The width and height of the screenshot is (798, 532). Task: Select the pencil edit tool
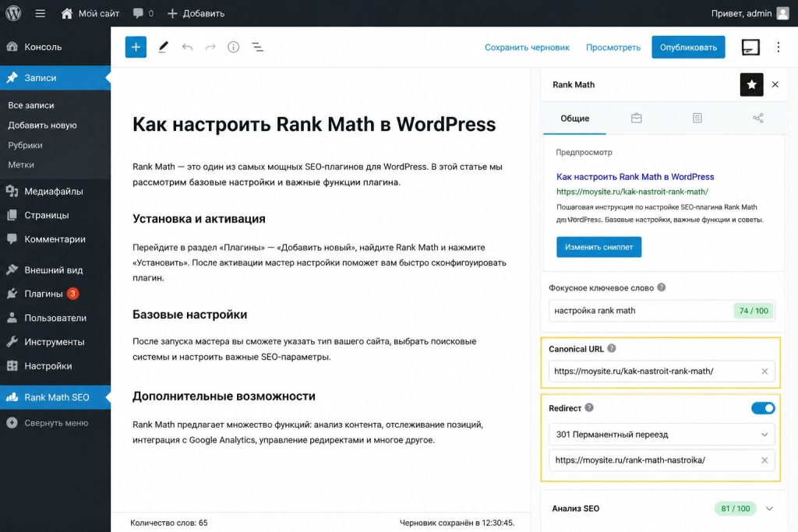tap(164, 48)
